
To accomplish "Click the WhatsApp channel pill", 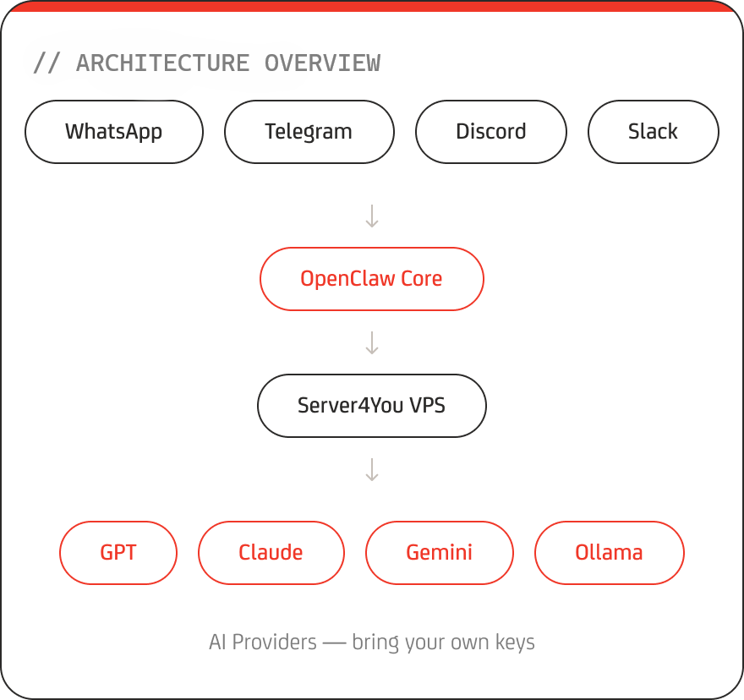I will pyautogui.click(x=114, y=132).
